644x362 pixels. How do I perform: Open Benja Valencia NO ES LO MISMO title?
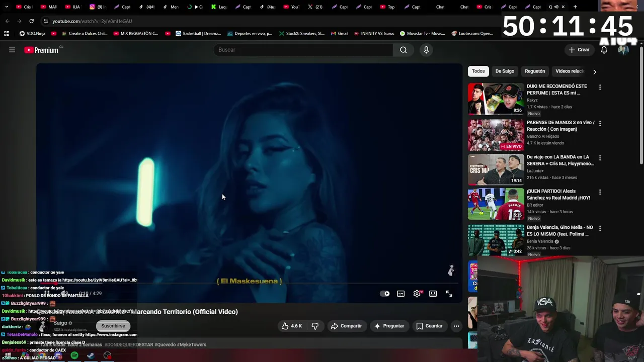click(x=560, y=231)
